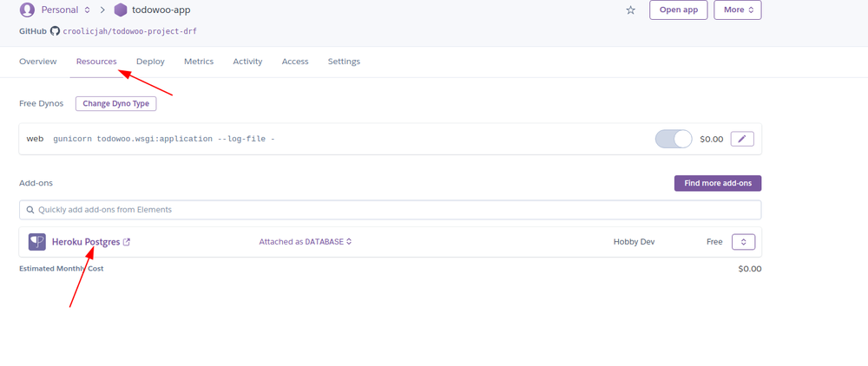Click the Open app button
This screenshot has width=868, height=366.
(679, 10)
